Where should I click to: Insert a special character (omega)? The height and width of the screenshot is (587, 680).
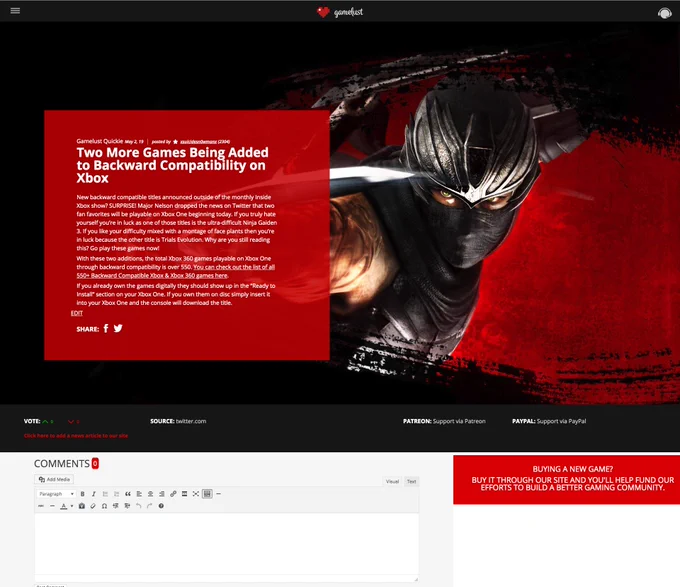tap(104, 506)
